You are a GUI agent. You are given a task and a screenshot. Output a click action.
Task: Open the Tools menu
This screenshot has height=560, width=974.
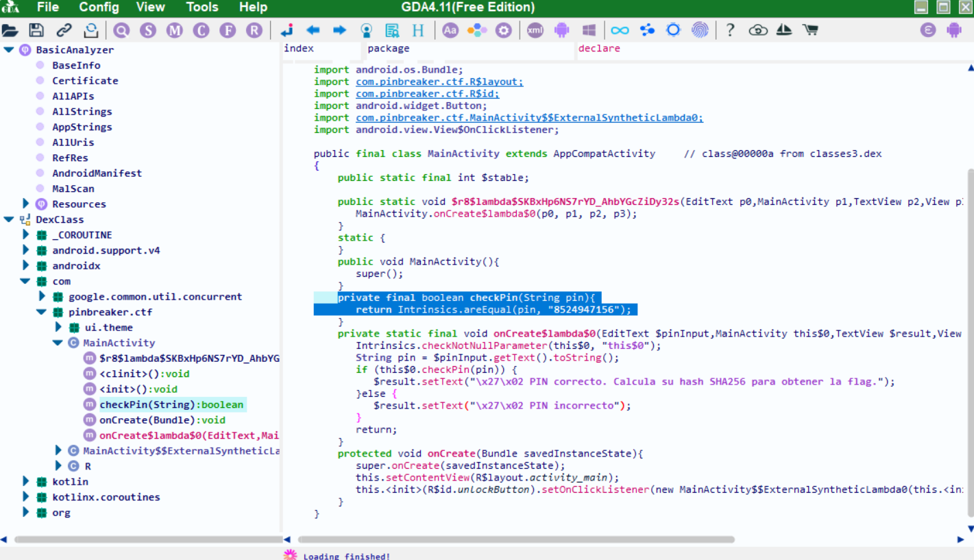(x=202, y=8)
